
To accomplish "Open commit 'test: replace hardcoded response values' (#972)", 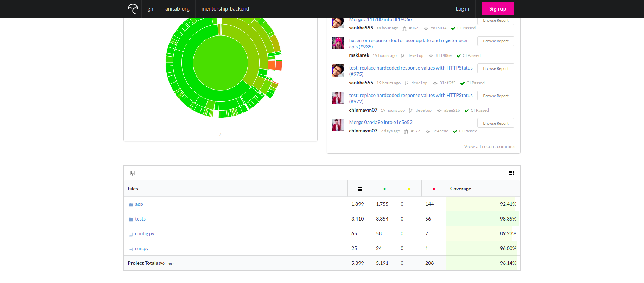I will [x=411, y=98].
